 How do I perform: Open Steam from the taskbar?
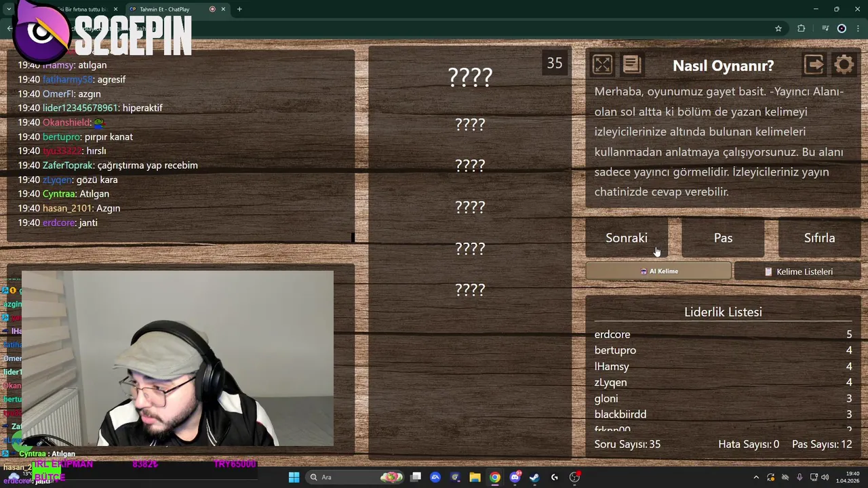click(534, 477)
